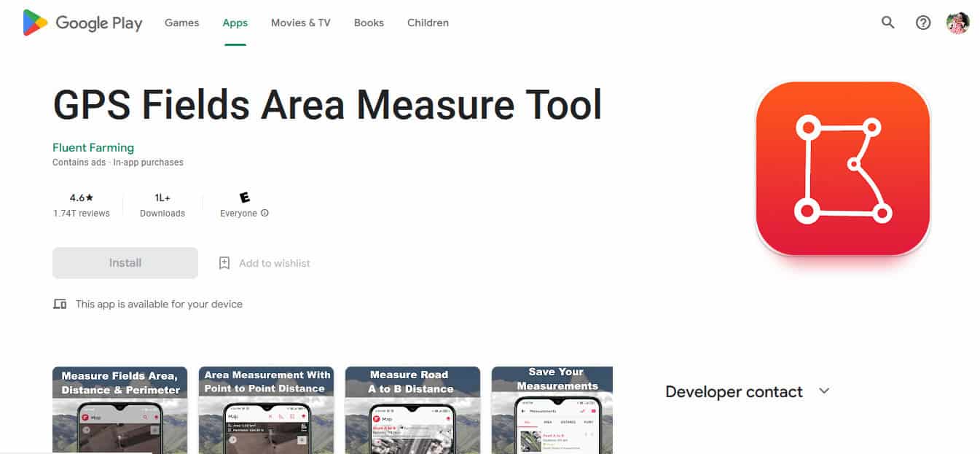Click the Everyone rating info icon
Image resolution: width=980 pixels, height=454 pixels.
pyautogui.click(x=264, y=214)
